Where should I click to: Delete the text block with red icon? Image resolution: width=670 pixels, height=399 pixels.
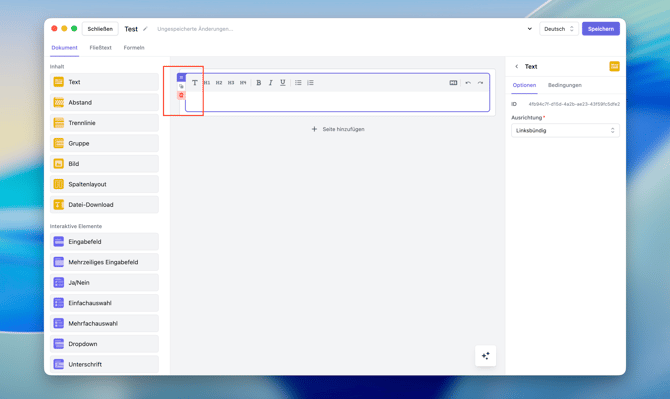click(181, 95)
